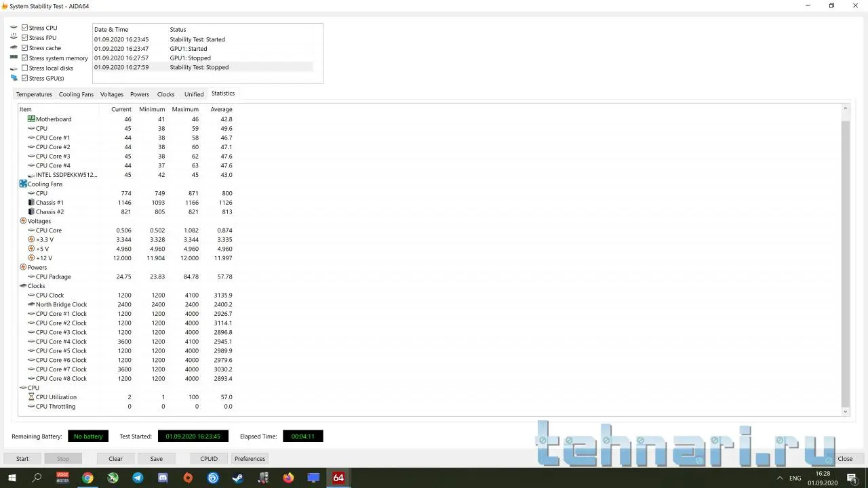Toggle the Stress cache checkbox

pyautogui.click(x=25, y=48)
